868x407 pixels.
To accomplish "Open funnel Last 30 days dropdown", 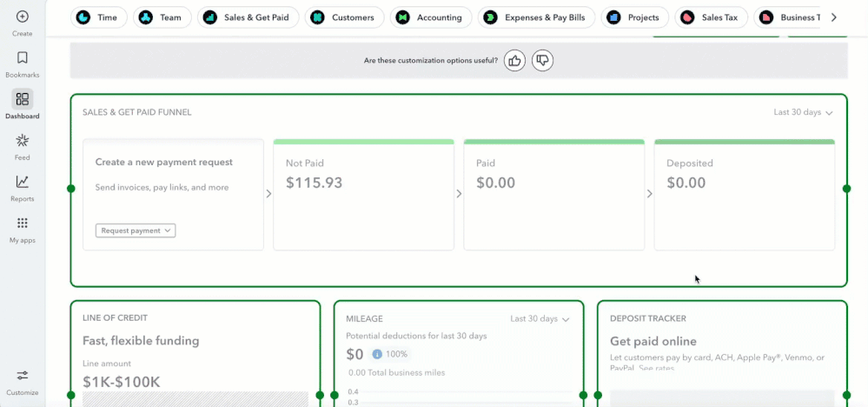I will click(x=804, y=112).
